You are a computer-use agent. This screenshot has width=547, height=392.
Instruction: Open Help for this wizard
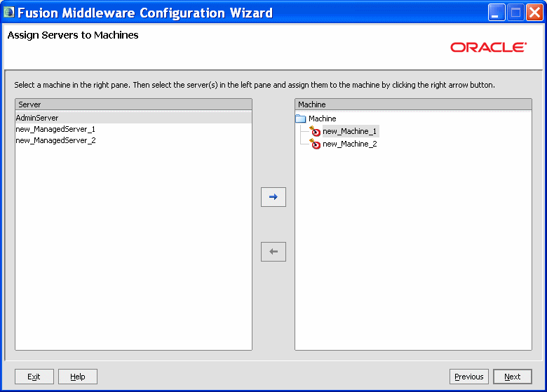point(77,377)
